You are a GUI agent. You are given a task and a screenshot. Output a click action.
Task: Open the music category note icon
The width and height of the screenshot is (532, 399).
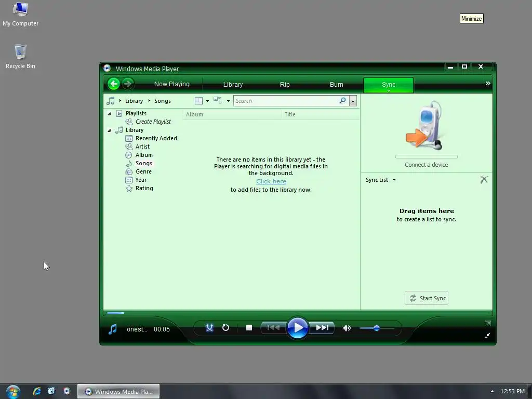(x=111, y=101)
